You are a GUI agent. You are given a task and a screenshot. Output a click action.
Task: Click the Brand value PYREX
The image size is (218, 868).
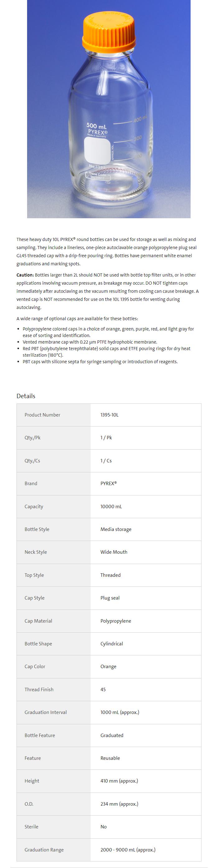pos(108,483)
